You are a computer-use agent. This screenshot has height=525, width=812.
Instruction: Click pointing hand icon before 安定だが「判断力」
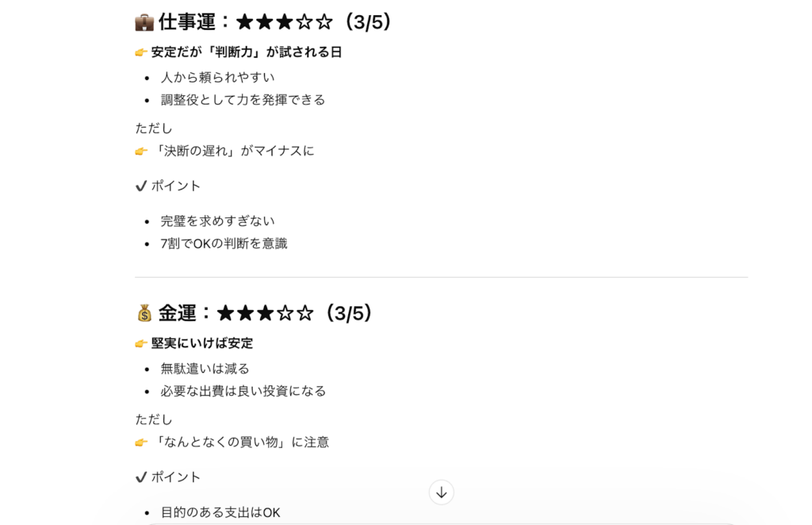tap(141, 52)
